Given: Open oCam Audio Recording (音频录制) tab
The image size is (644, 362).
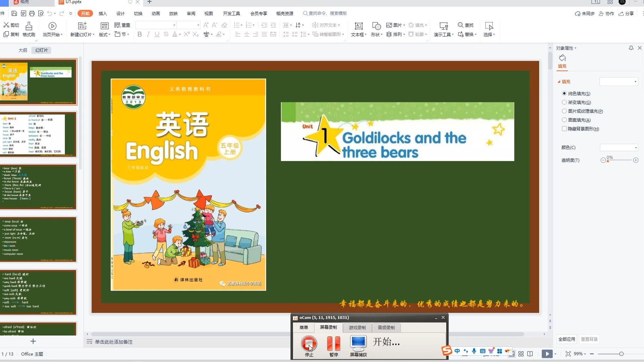Looking at the screenshot, I should 386,327.
